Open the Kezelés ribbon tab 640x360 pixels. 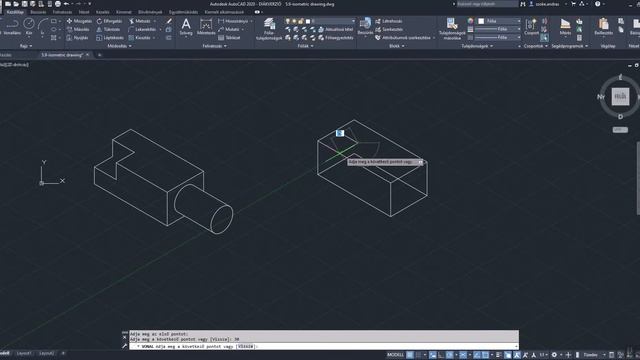(x=102, y=12)
